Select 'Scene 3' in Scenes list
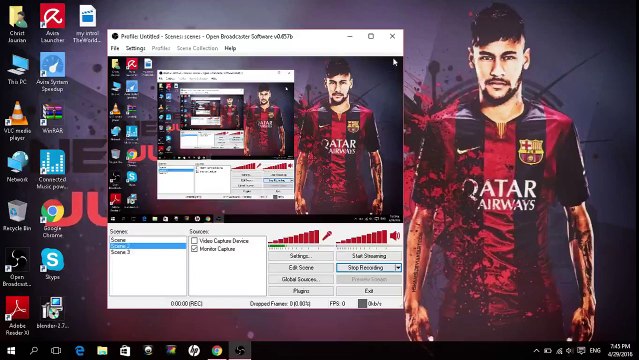The width and height of the screenshot is (639, 360). click(148, 252)
